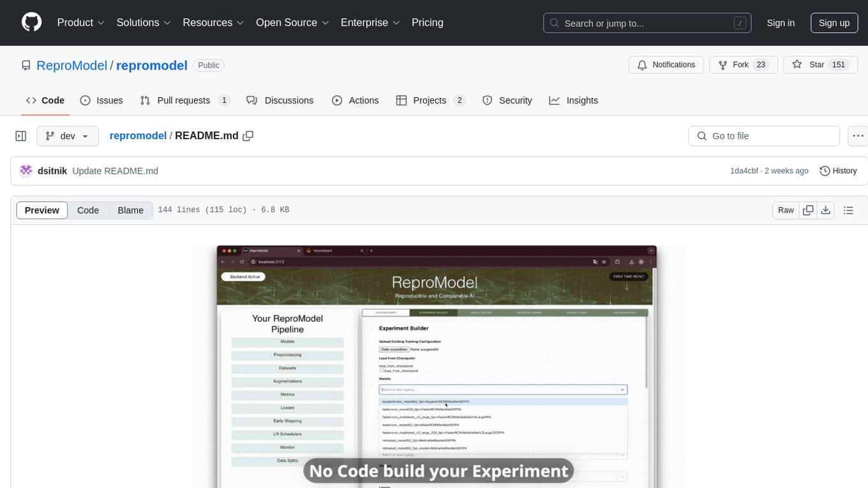
Task: Expand the Enterprise menu
Action: click(x=370, y=22)
